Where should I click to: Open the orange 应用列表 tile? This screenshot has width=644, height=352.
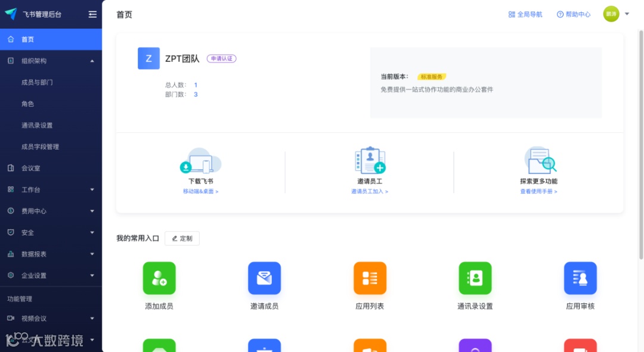[370, 278]
